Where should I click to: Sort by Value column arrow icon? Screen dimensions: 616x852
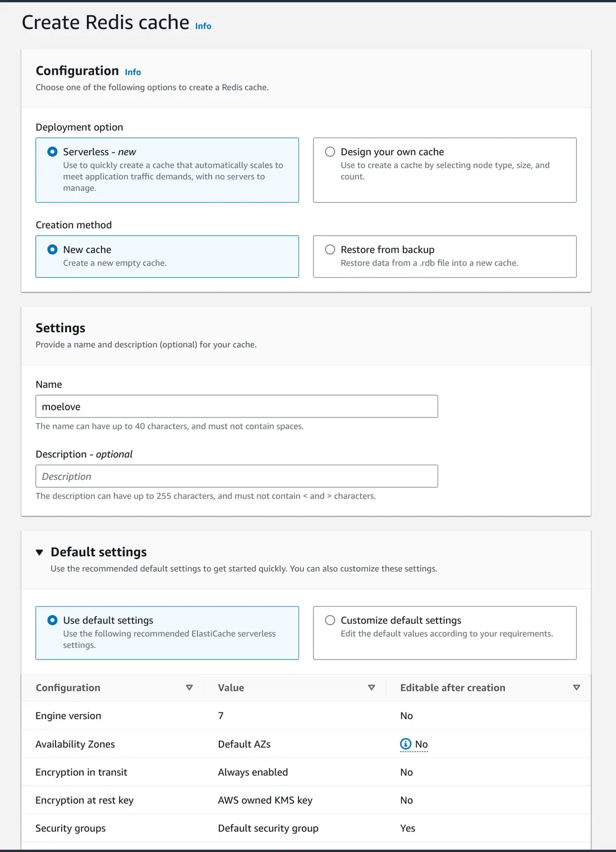tap(371, 688)
